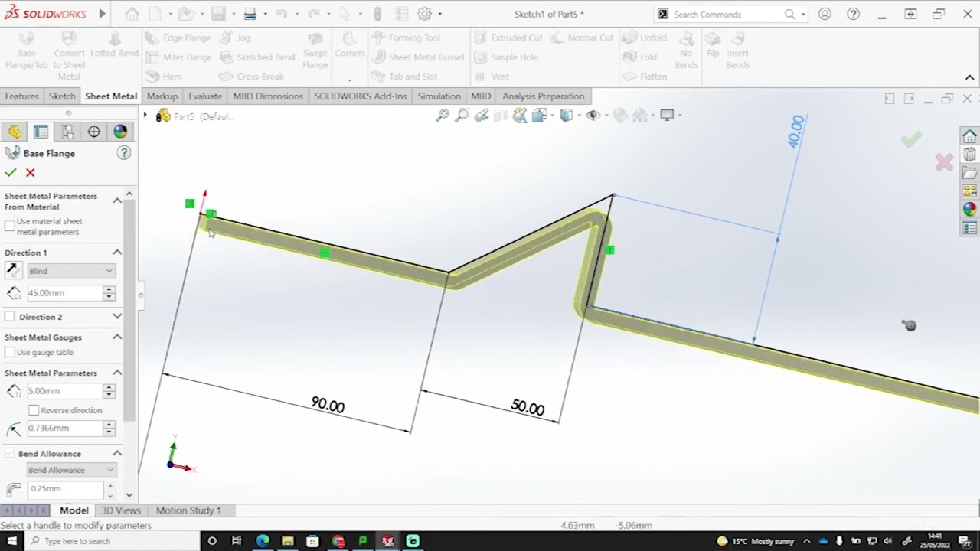Enable Use gauge table checkbox

pyautogui.click(x=10, y=352)
